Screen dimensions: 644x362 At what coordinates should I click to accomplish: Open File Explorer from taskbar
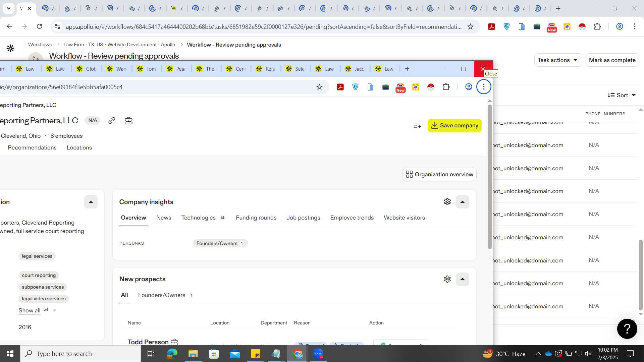193,354
